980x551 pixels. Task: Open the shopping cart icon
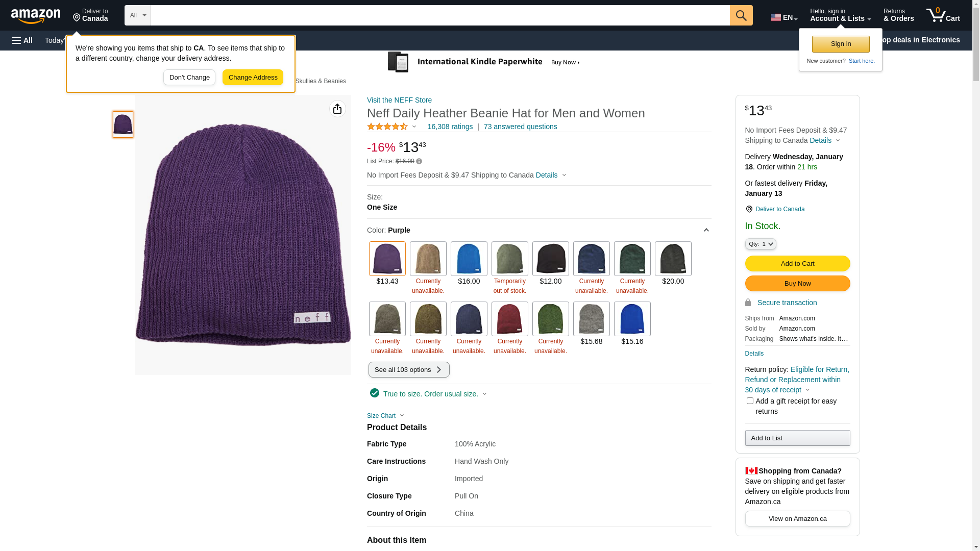tap(943, 15)
